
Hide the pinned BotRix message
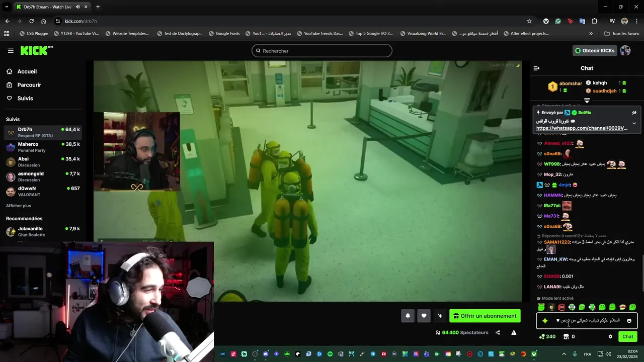coord(634,113)
